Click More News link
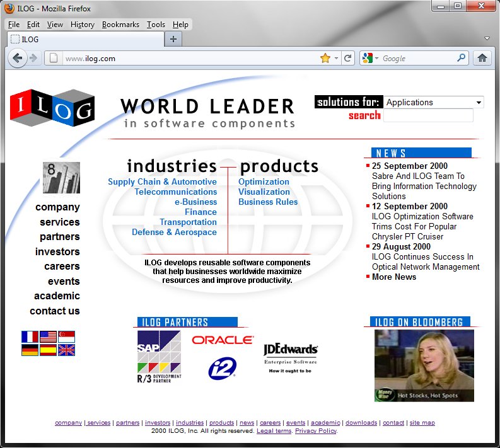 [x=394, y=277]
